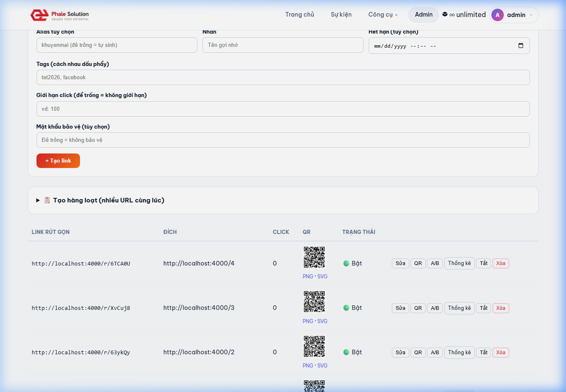Click short link http://localhost:4000/r/6TCA0U
This screenshot has width=566, height=392.
coord(81,264)
